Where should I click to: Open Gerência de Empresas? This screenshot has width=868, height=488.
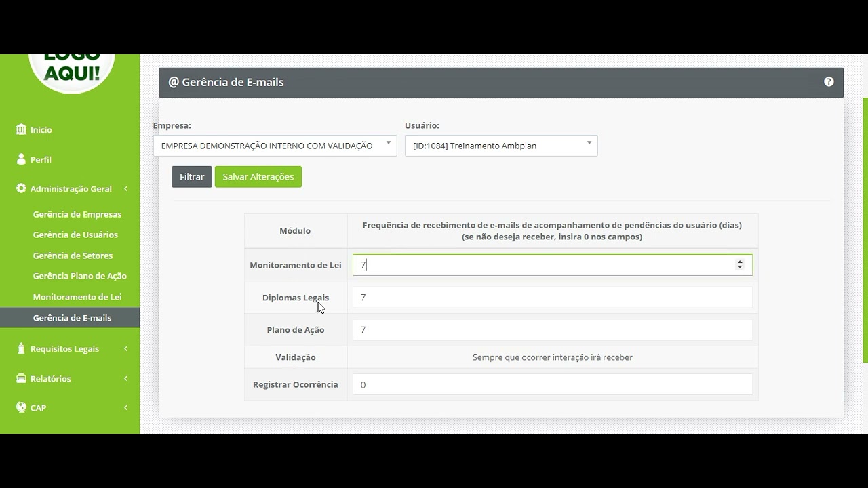[x=77, y=214]
